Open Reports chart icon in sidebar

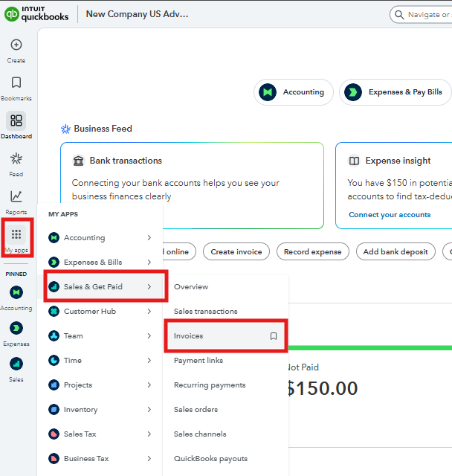(16, 196)
